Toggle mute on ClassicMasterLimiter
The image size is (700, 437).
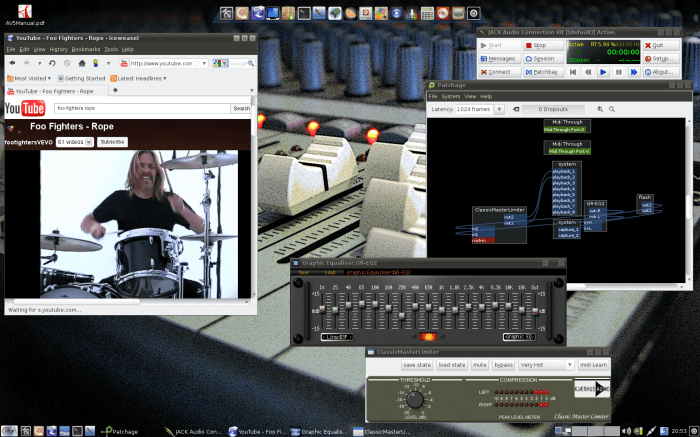pyautogui.click(x=479, y=365)
